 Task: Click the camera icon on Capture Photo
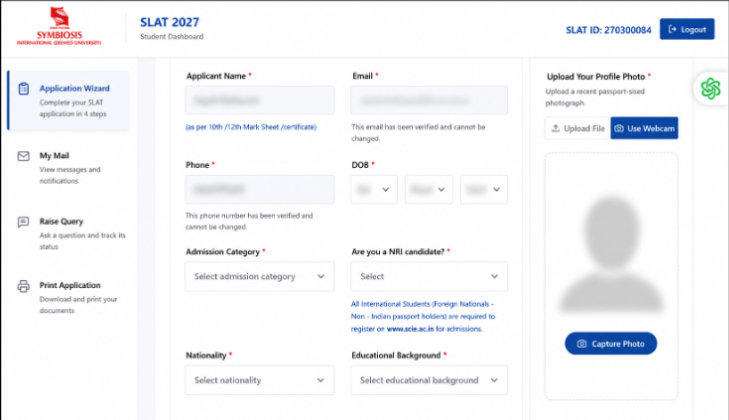(x=581, y=344)
